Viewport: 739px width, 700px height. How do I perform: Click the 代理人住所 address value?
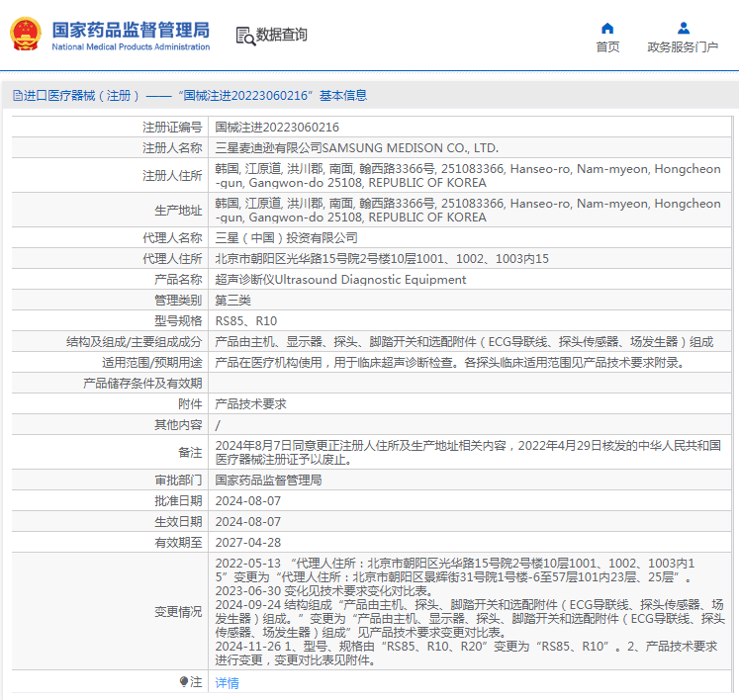[382, 259]
